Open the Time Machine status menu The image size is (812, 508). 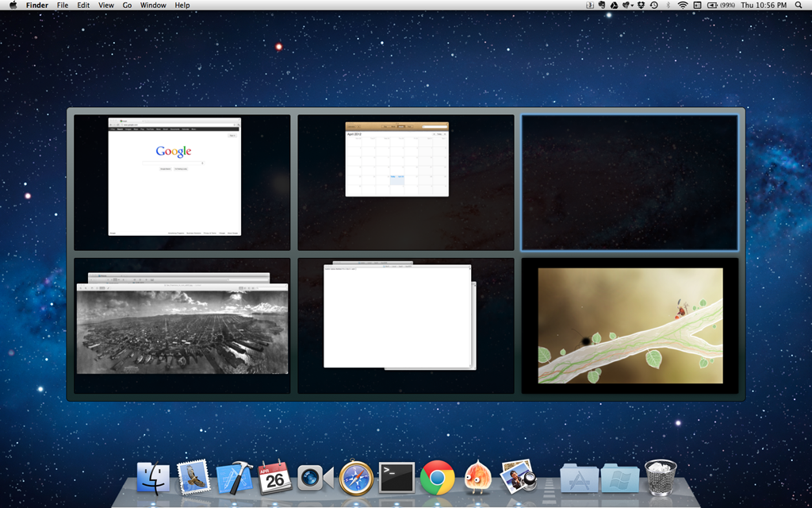click(x=654, y=6)
